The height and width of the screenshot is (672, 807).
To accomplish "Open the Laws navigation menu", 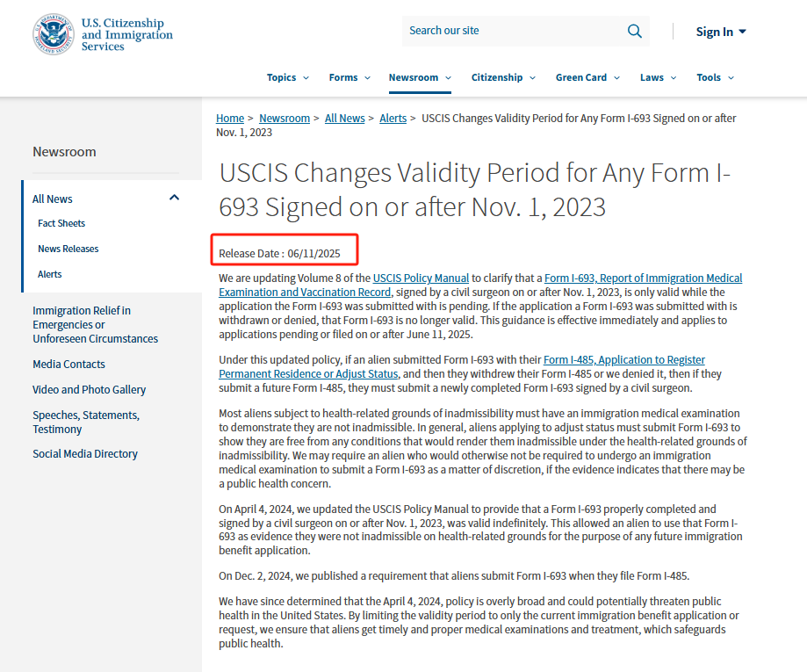I will [x=658, y=77].
